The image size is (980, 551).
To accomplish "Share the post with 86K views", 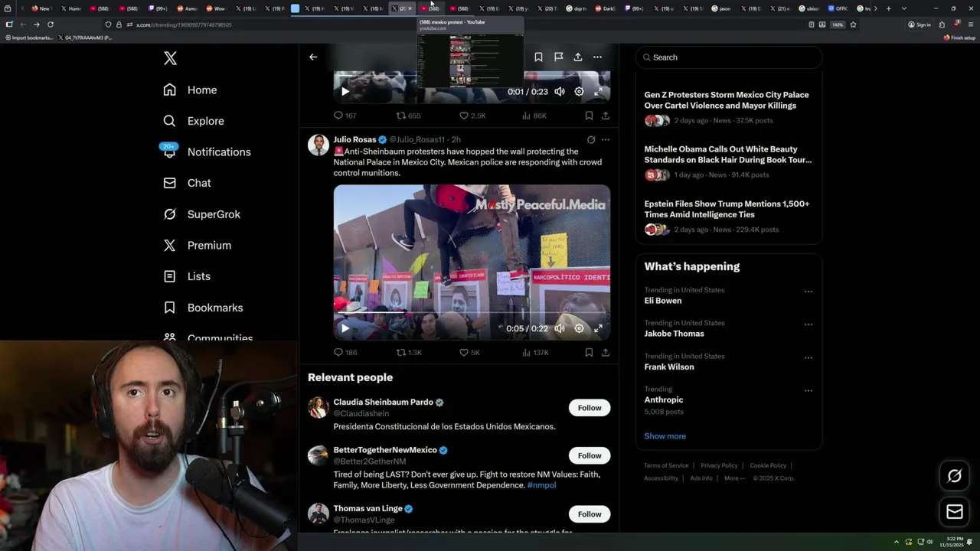I will point(606,116).
